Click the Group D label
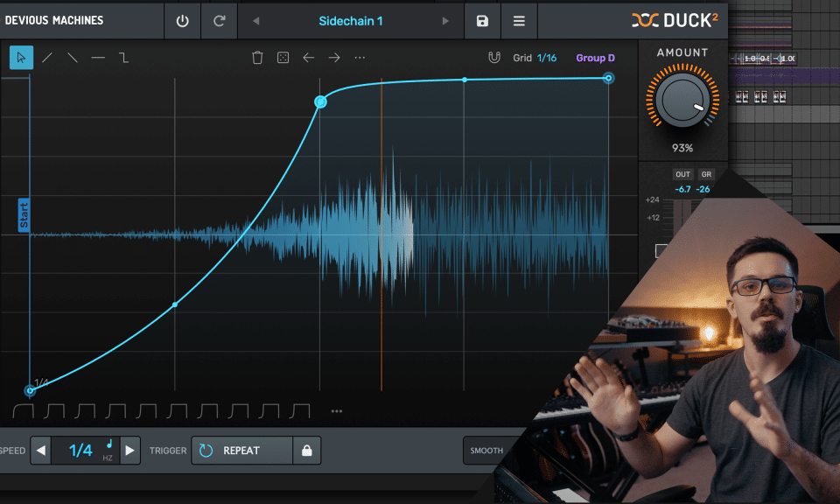This screenshot has width=840, height=504. click(x=595, y=58)
